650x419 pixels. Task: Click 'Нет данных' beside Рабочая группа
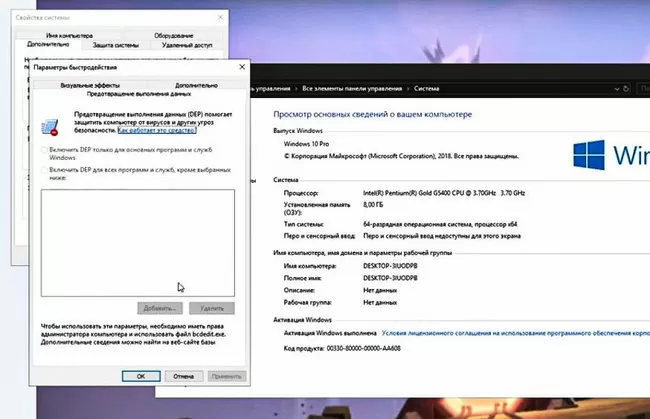click(380, 302)
